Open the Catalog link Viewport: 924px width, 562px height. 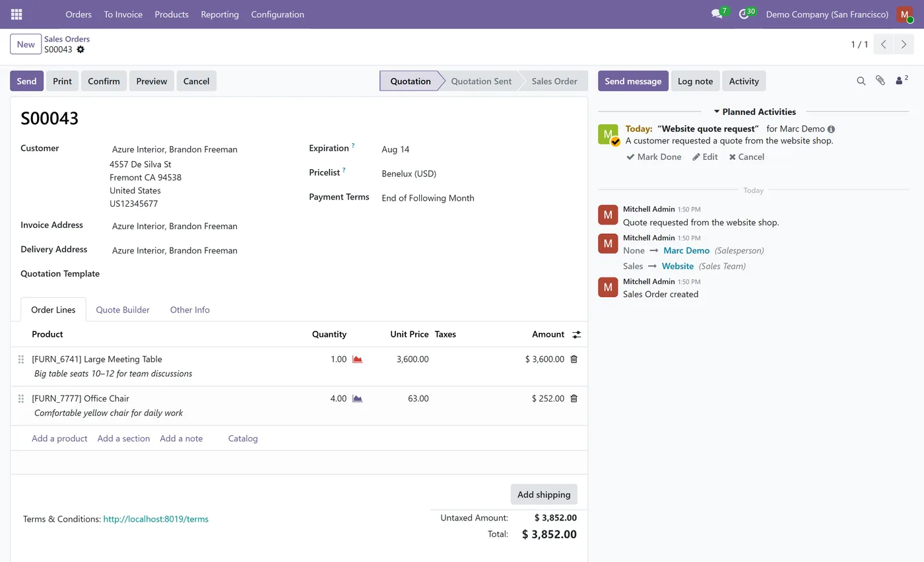[x=243, y=439]
